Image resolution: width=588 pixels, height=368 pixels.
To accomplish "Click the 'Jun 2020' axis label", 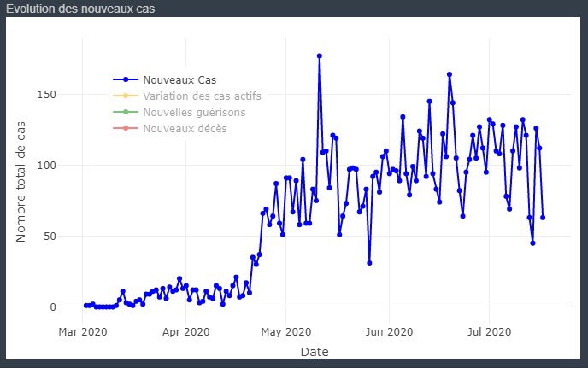I will coord(389,331).
